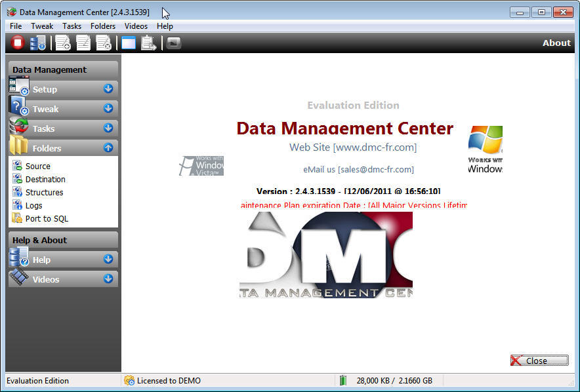The image size is (580, 392).
Task: Open the Web Site www.dmc-fr.com link
Action: (x=353, y=147)
